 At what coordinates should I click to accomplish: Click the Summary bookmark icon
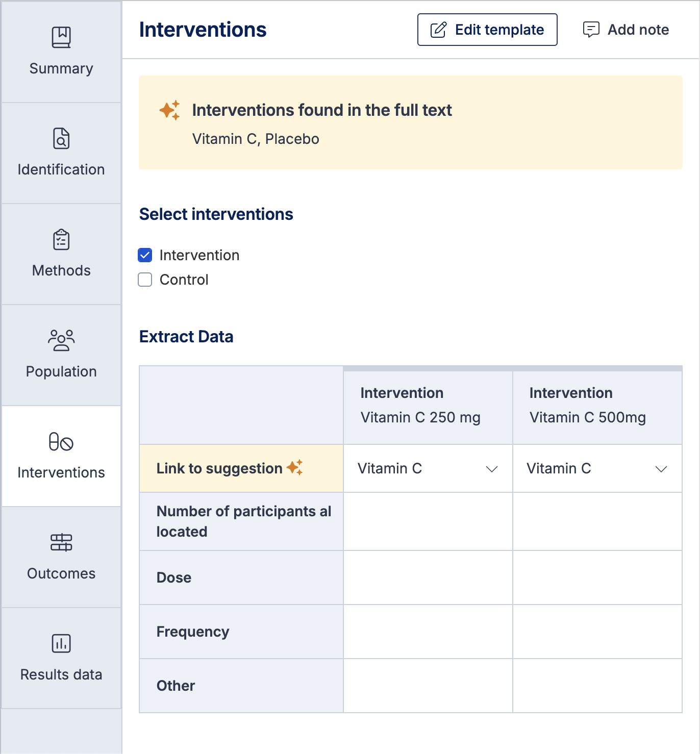[x=61, y=37]
